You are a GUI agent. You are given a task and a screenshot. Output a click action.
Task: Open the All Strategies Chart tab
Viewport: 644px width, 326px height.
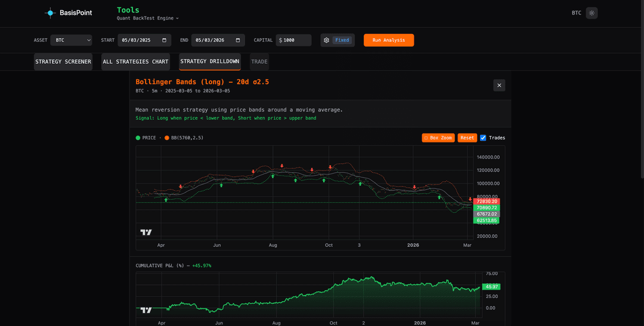pos(135,61)
